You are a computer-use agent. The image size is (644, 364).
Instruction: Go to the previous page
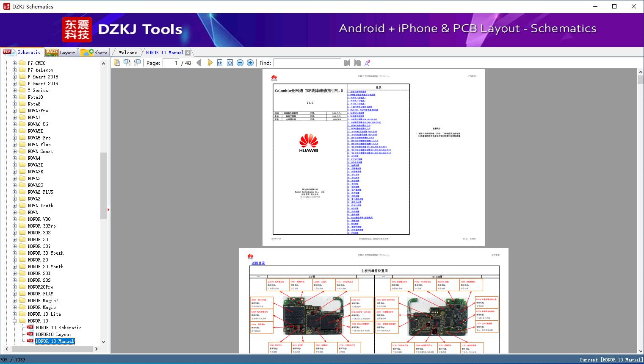(x=199, y=63)
